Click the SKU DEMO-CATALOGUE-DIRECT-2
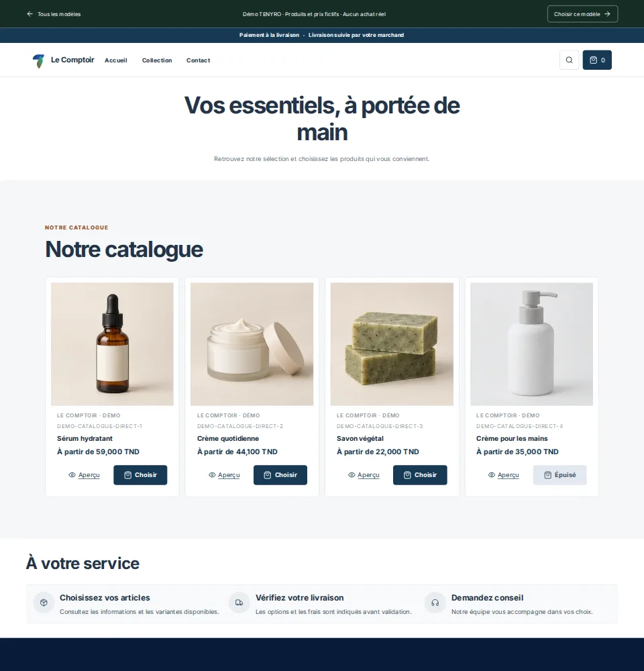 pos(240,426)
